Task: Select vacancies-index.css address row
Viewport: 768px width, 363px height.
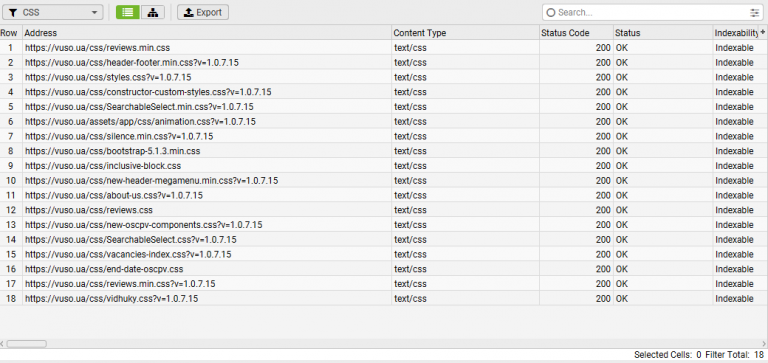Action: click(x=207, y=254)
